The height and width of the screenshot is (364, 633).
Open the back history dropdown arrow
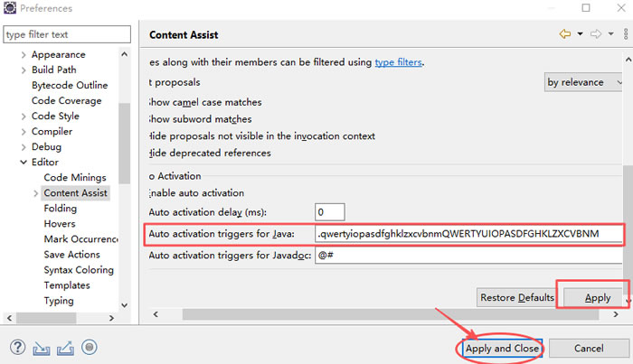(578, 34)
